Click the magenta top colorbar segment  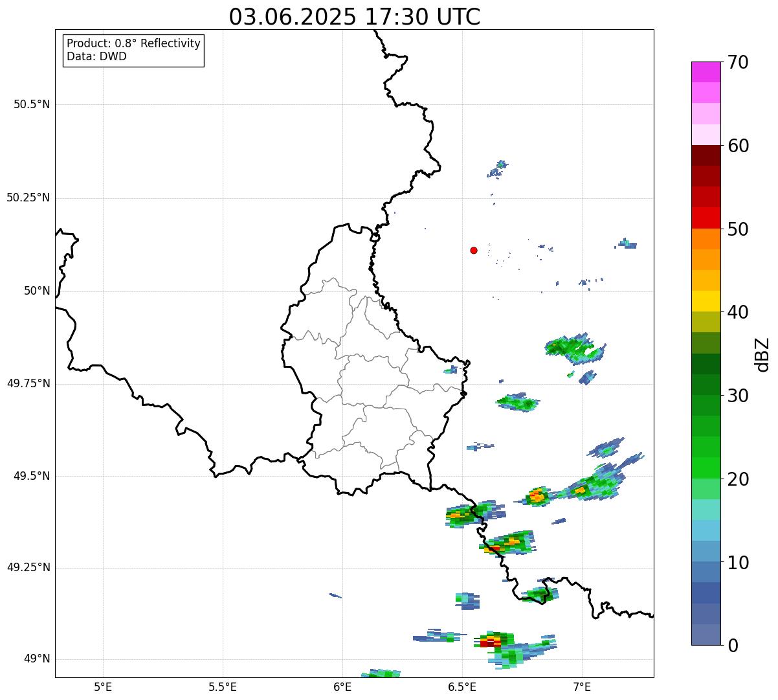pos(706,72)
